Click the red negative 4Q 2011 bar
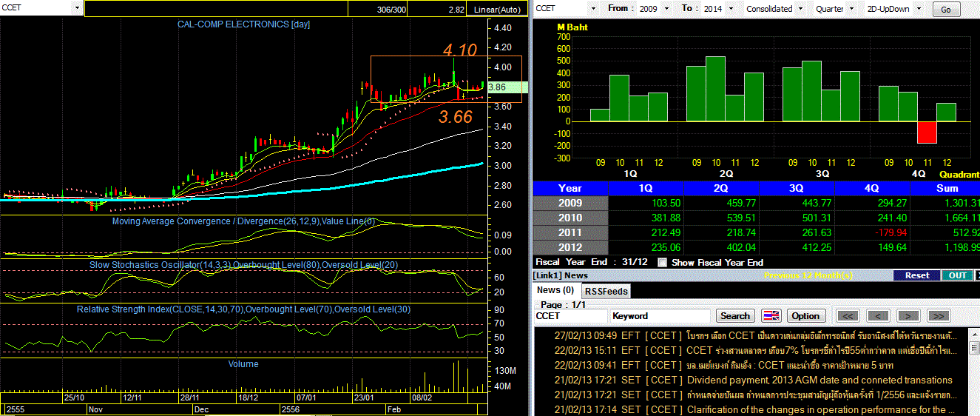980x416 pixels. pos(927,132)
